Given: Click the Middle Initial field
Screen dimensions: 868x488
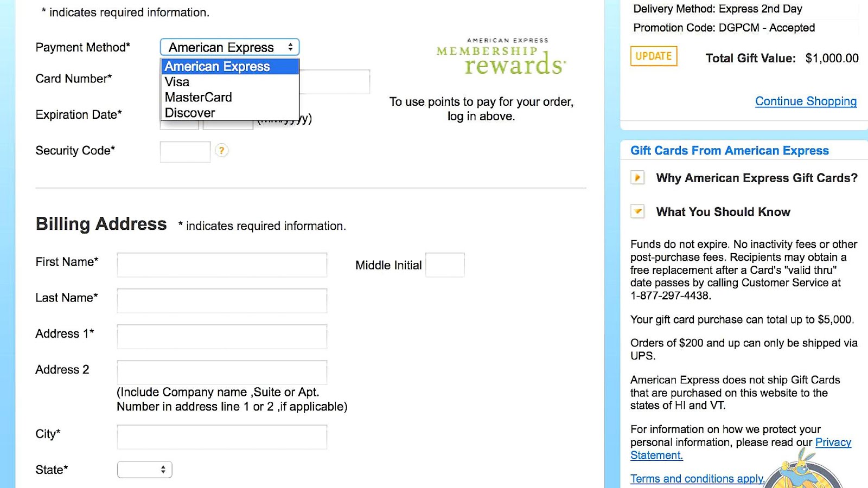Looking at the screenshot, I should [x=445, y=265].
